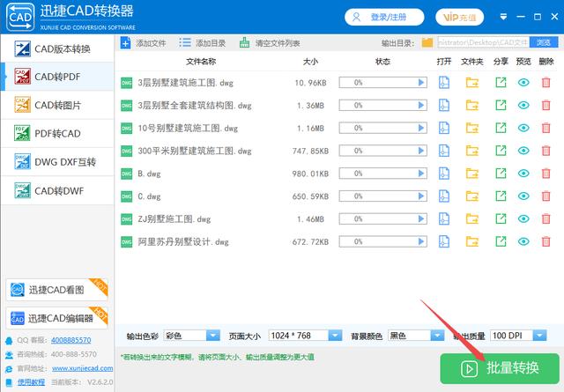Viewport: 564px width, 392px height.
Task: Open the file 3层别墅建筑施工图.dwg
Action: point(444,83)
